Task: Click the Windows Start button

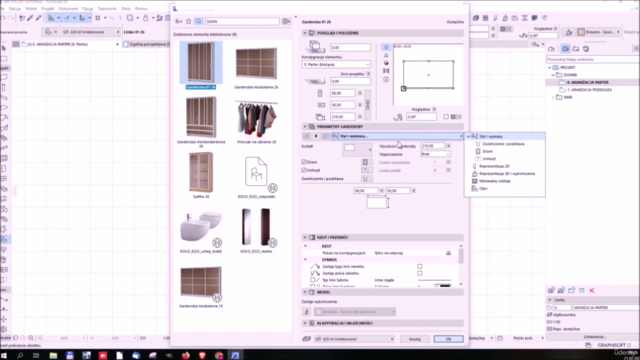Action: point(4,356)
